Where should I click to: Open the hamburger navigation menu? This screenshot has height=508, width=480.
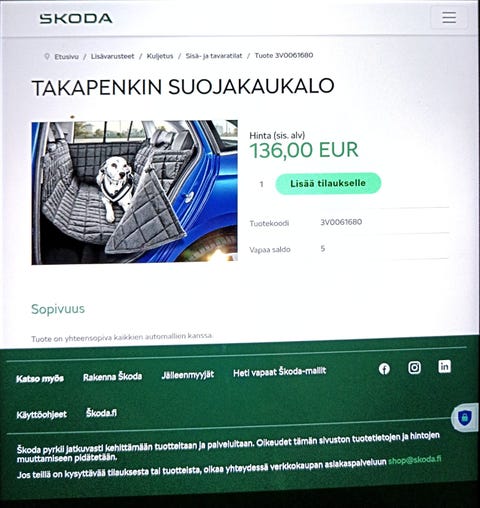click(x=449, y=17)
